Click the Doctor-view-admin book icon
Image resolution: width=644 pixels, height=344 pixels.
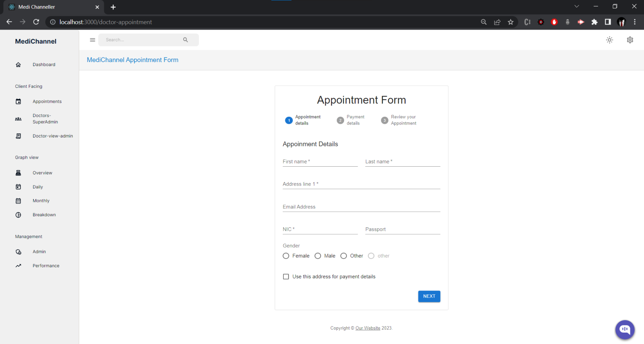[18, 136]
